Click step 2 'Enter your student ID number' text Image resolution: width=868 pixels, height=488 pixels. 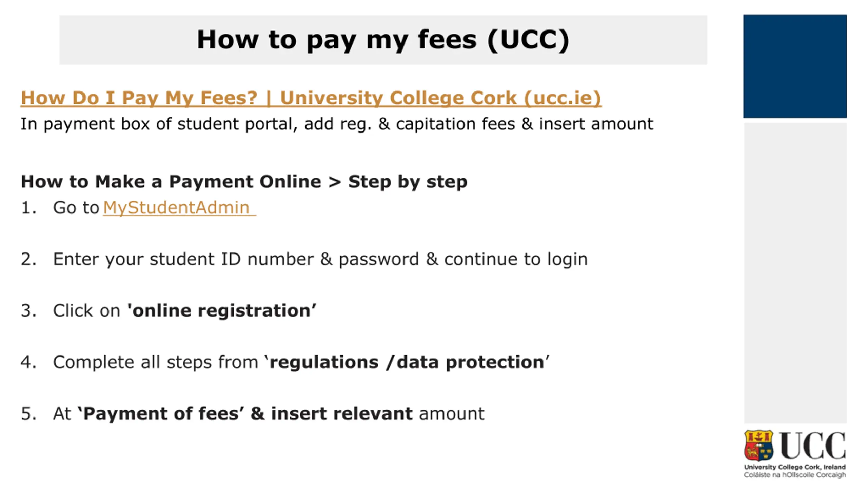320,259
